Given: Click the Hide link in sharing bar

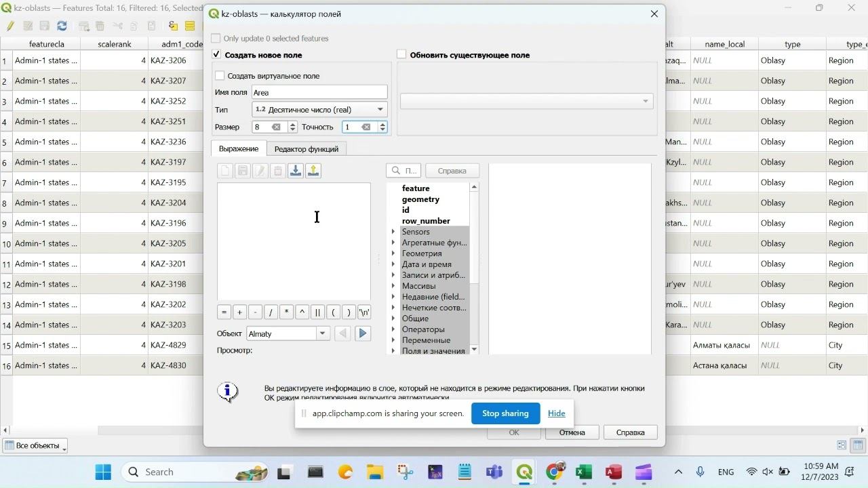Looking at the screenshot, I should click(x=557, y=413).
